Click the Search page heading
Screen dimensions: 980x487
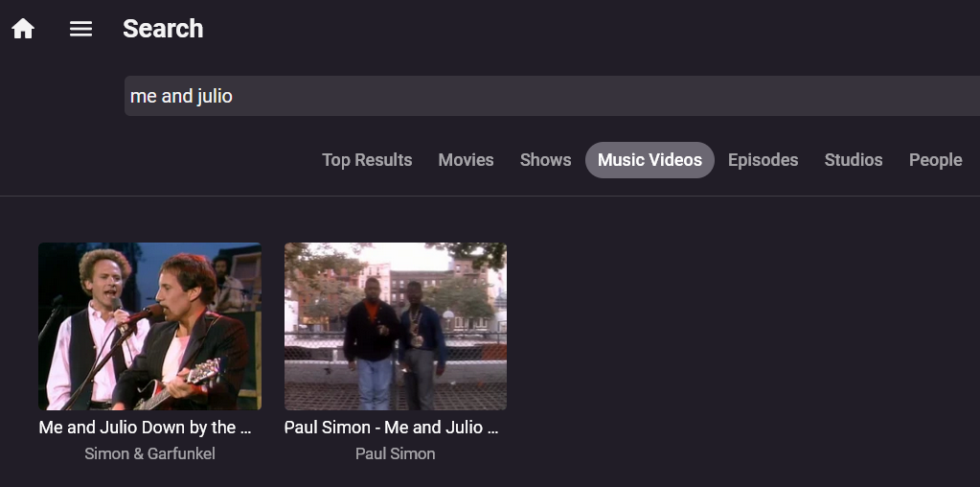click(163, 29)
